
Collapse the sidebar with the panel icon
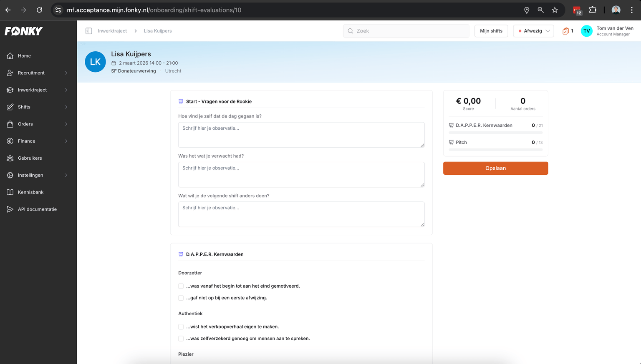coord(88,31)
